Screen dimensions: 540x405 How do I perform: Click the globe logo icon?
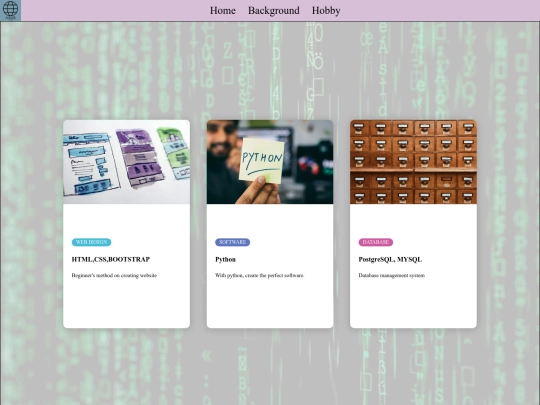(10, 10)
